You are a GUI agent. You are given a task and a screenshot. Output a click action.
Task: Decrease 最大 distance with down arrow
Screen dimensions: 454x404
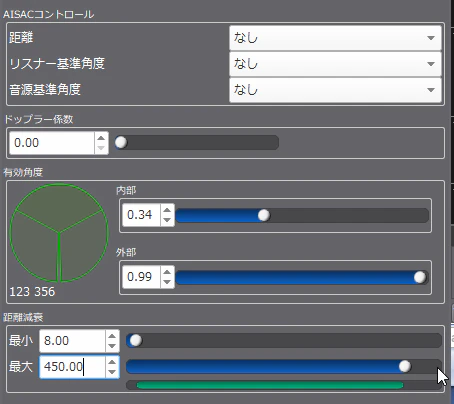click(x=112, y=372)
